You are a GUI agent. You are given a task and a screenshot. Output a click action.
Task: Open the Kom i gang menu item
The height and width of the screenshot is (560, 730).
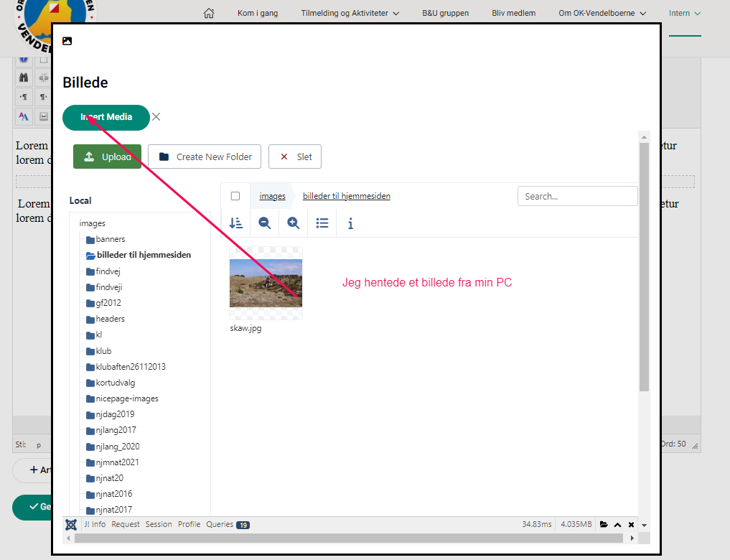click(258, 13)
